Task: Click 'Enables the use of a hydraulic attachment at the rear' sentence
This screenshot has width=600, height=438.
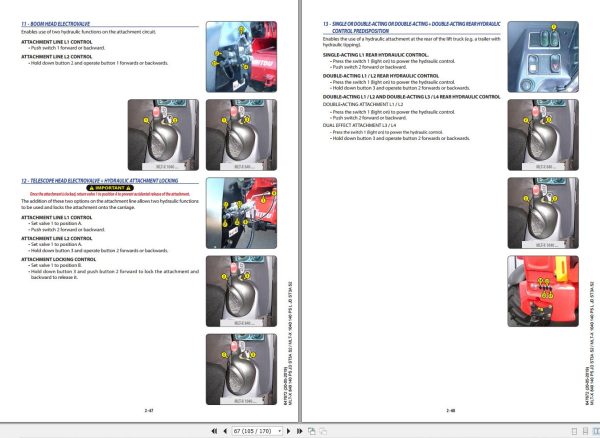Action: pos(411,42)
